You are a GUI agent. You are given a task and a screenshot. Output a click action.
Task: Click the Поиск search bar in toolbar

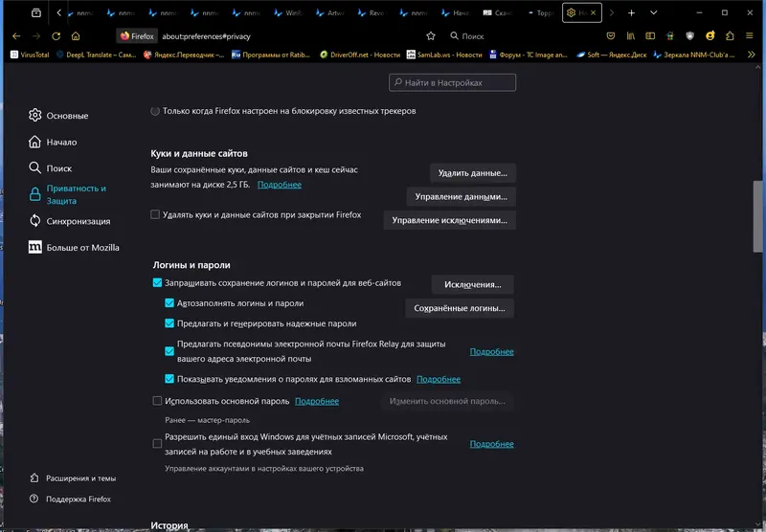(x=521, y=36)
